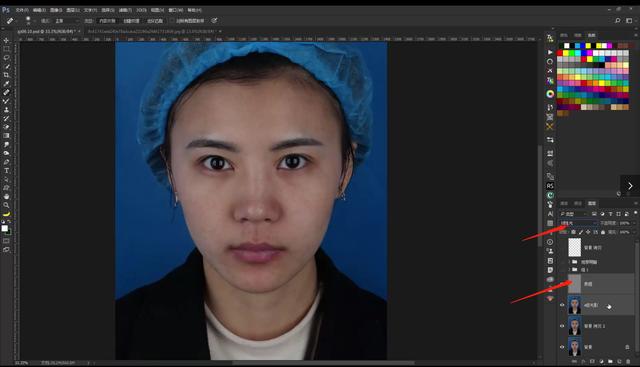Select the Move tool

pos(6,40)
